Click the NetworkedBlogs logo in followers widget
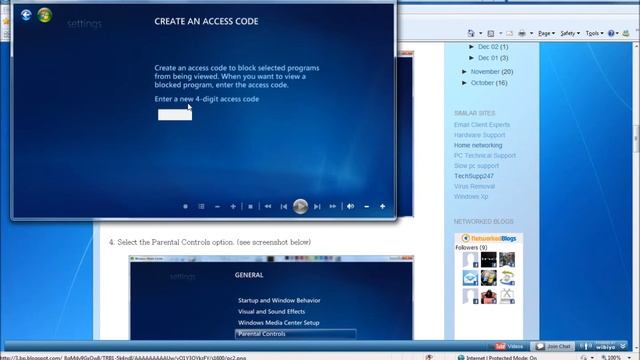This screenshot has width=640, height=360. pyautogui.click(x=489, y=238)
